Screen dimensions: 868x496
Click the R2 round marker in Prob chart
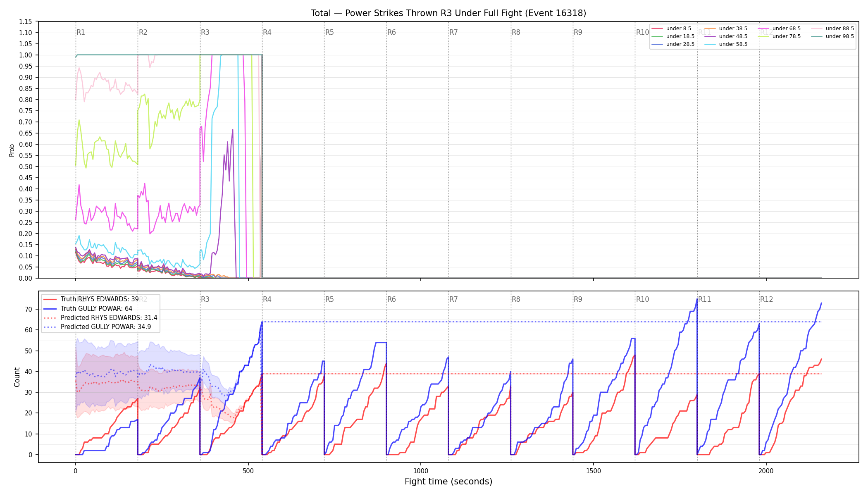(143, 32)
